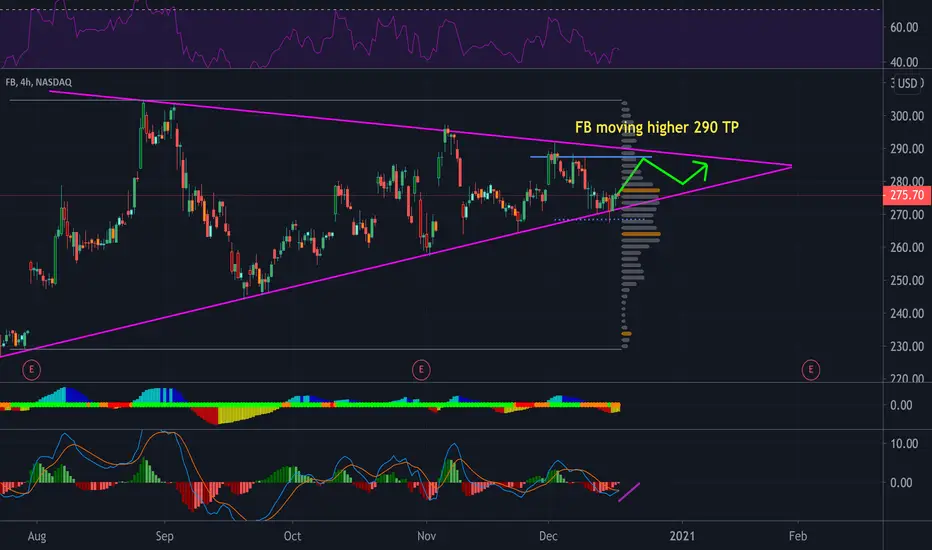The image size is (932, 550).
Task: Click the 270.00 price axis label
Action: pos(906,215)
